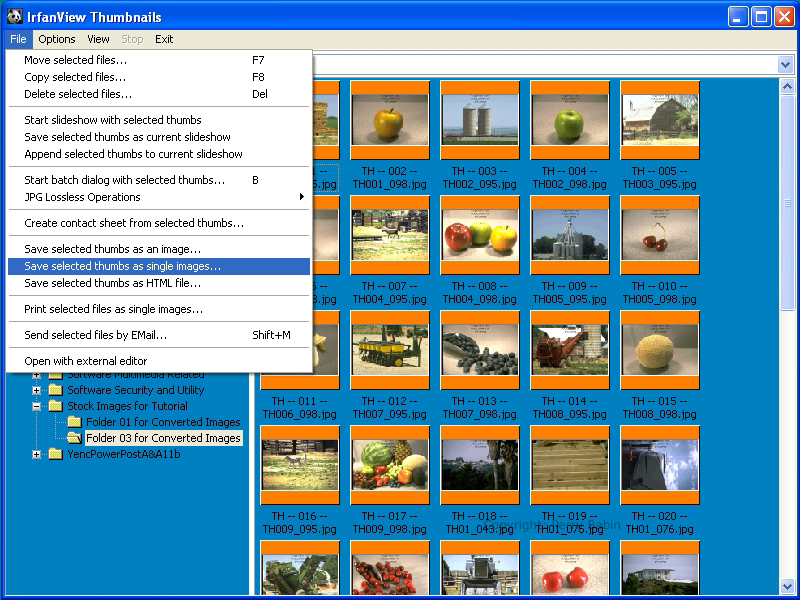Screen dimensions: 800x600
Task: Click folder icon of Stock Images for Tutorial
Action: tap(56, 406)
